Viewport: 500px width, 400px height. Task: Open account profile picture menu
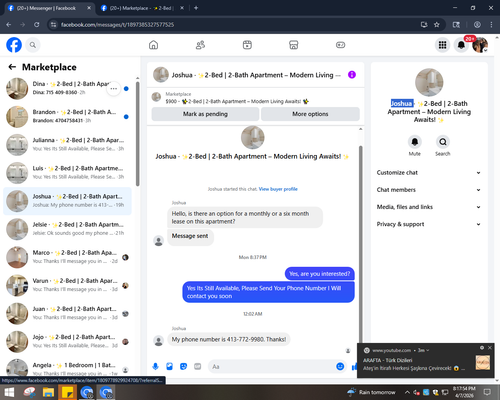click(480, 45)
